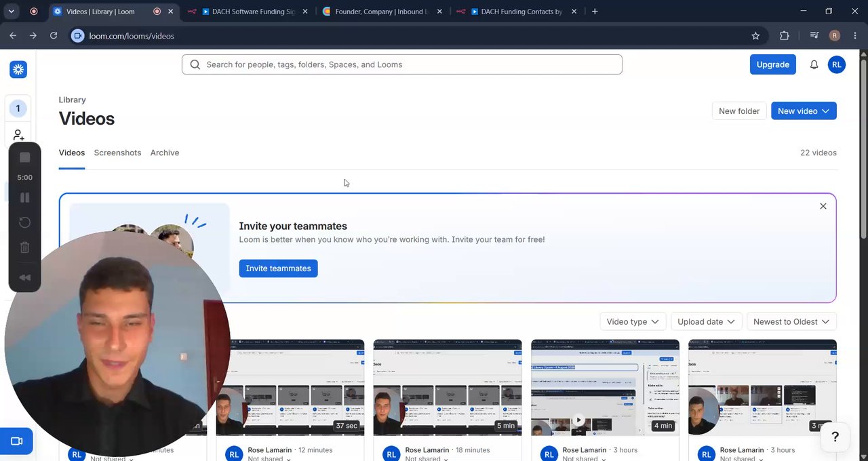
Task: Open the browser extensions puzzle icon
Action: [x=785, y=36]
